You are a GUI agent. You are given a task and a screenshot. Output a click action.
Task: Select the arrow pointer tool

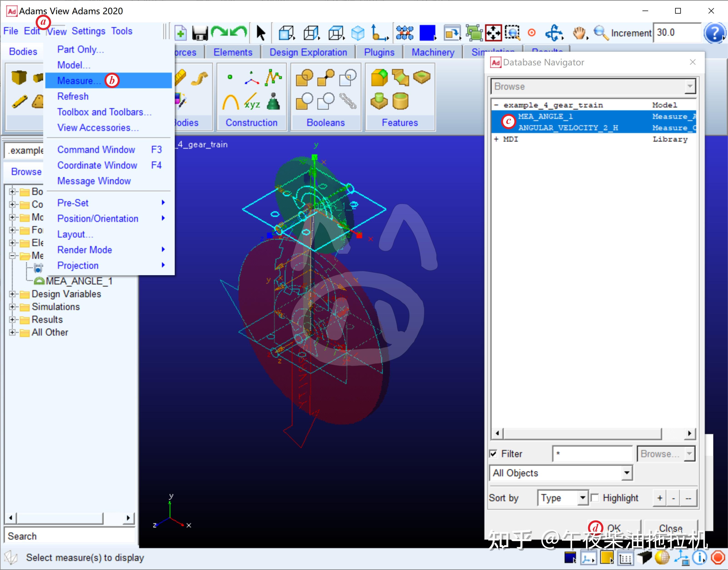tap(260, 33)
